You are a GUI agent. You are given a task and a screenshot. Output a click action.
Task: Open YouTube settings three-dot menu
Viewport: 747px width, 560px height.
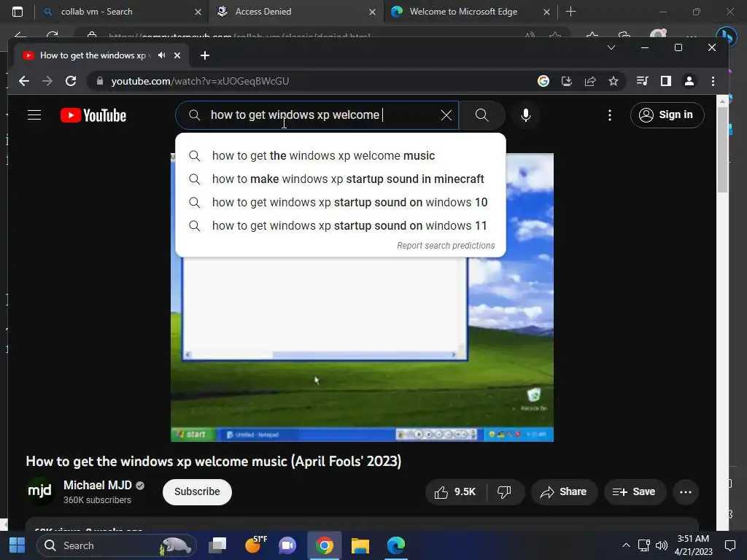coord(609,114)
